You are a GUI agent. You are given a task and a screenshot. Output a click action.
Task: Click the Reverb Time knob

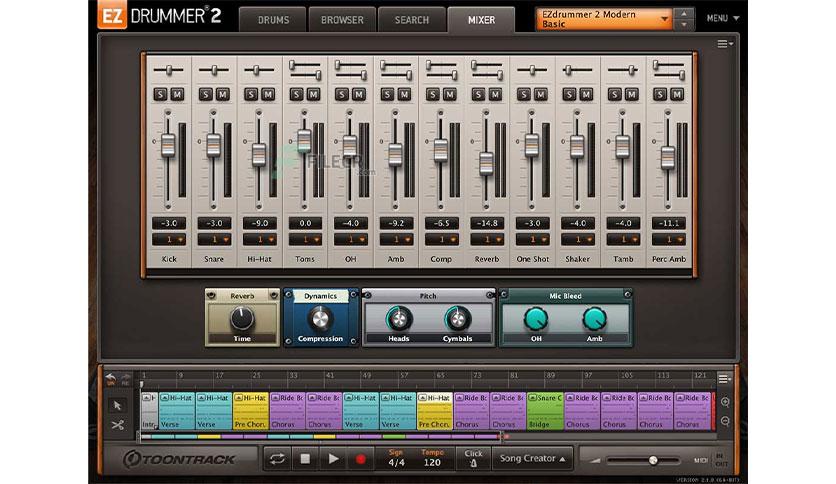242,318
